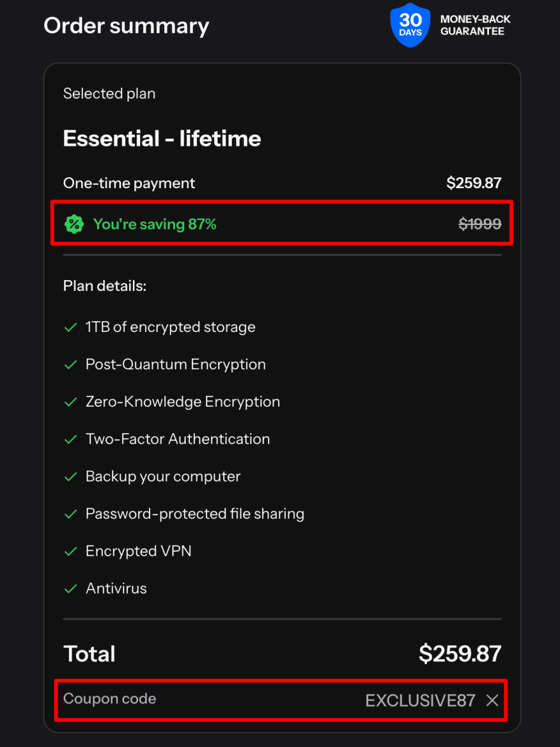The width and height of the screenshot is (560, 747).
Task: Click the Selected plan label
Action: tap(109, 93)
